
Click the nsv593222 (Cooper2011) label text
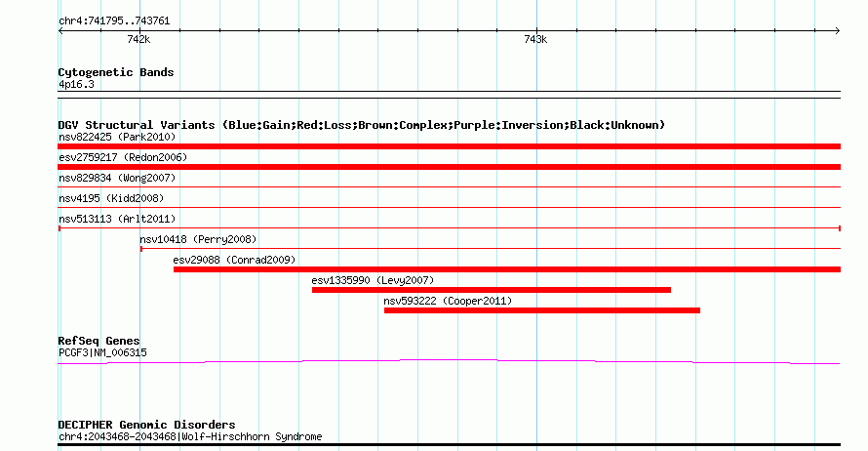[x=448, y=301]
